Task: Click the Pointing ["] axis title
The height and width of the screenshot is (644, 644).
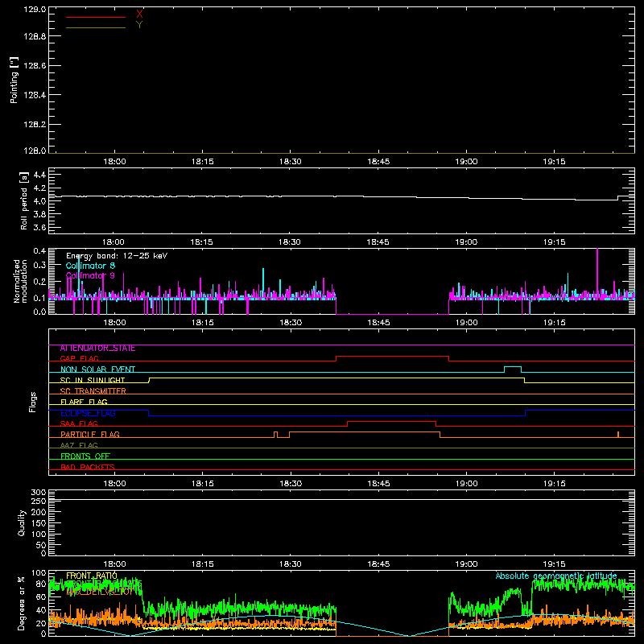Action: [x=14, y=80]
